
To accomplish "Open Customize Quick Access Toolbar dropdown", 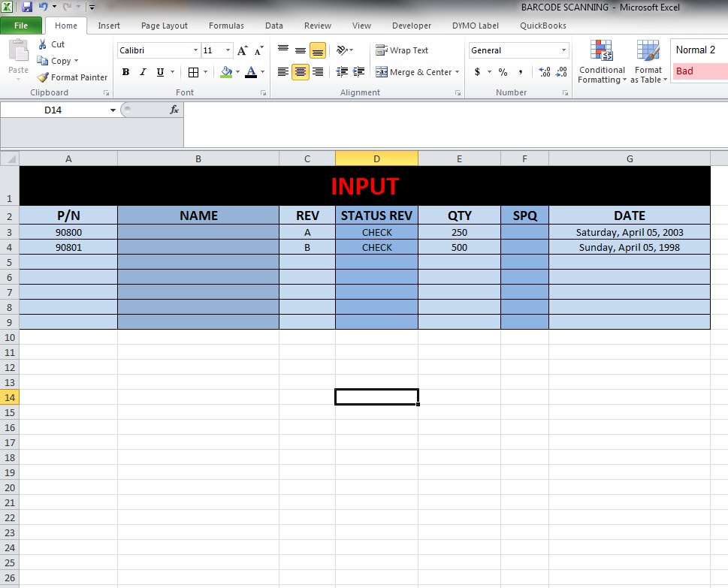I will pyautogui.click(x=92, y=7).
